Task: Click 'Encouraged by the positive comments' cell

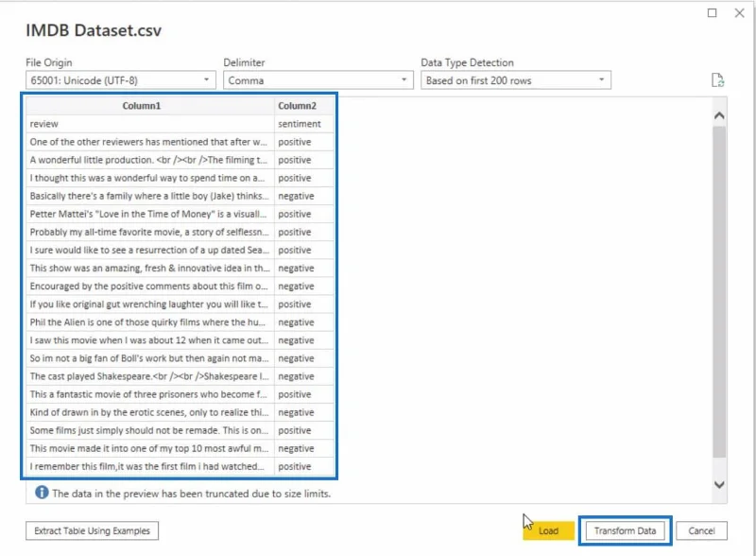Action: (150, 287)
